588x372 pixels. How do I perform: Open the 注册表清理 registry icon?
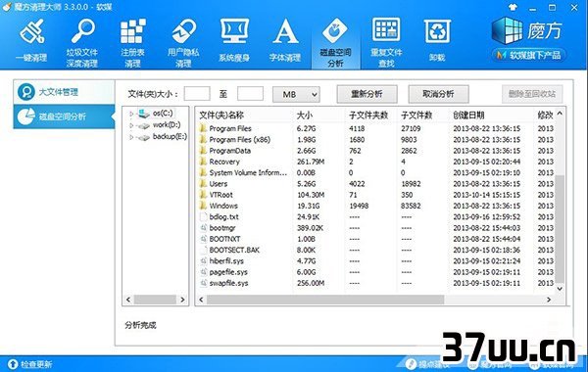[x=132, y=31]
